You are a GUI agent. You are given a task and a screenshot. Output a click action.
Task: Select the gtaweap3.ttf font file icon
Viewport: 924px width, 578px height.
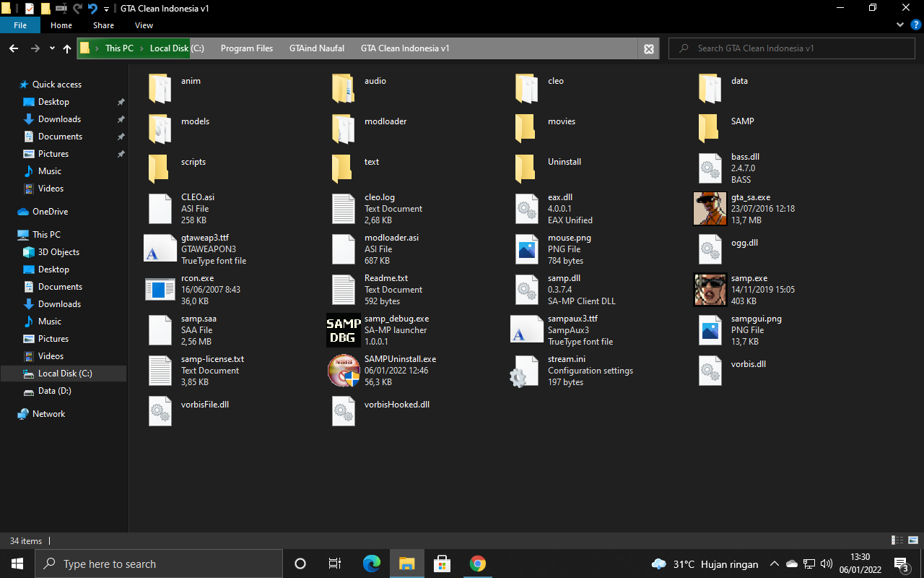[x=160, y=249]
